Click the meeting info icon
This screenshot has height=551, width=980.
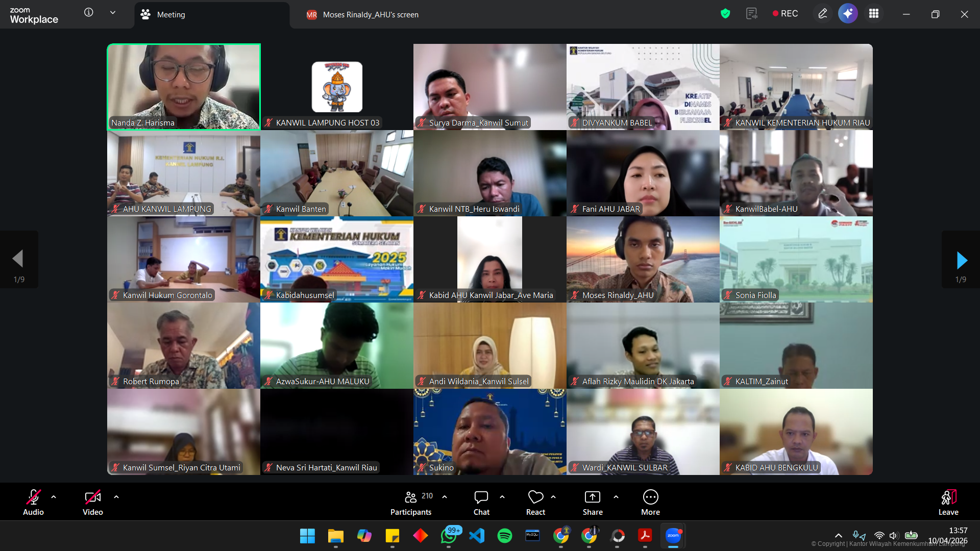point(89,12)
